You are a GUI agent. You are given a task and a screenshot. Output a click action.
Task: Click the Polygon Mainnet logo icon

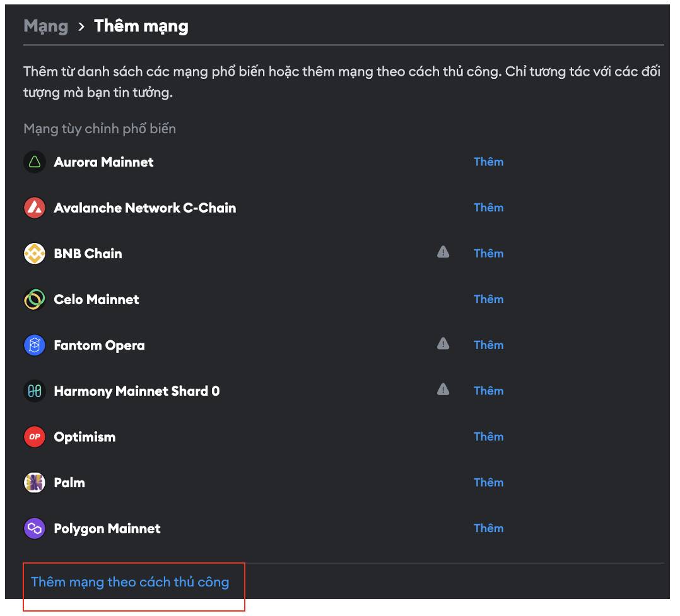pyautogui.click(x=34, y=528)
